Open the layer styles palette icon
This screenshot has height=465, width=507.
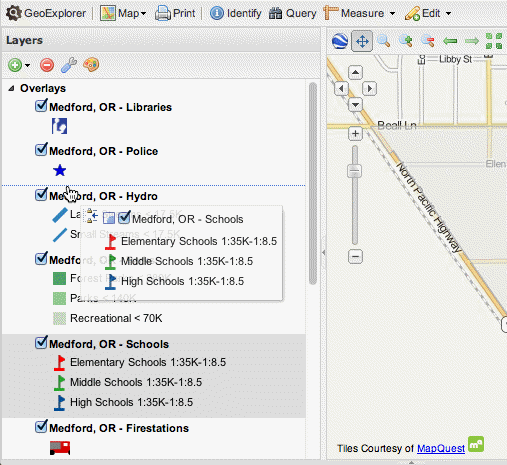pos(91,65)
